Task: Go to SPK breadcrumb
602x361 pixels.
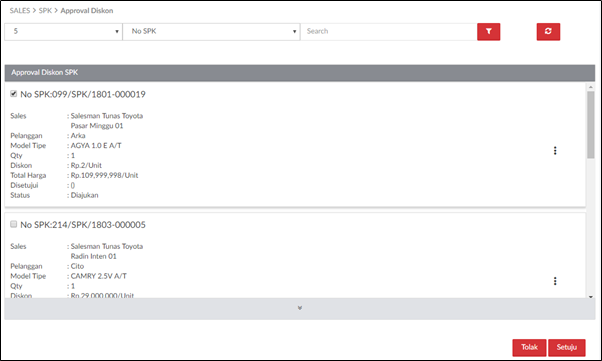Action: pos(45,11)
